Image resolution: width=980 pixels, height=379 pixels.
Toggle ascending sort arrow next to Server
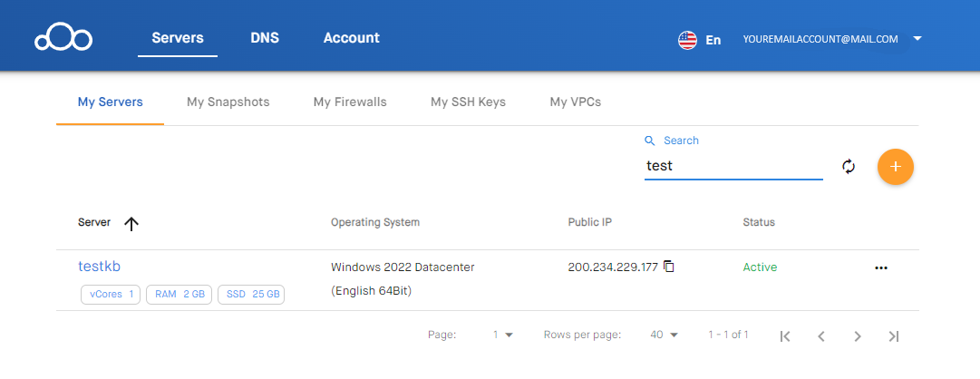tap(131, 224)
